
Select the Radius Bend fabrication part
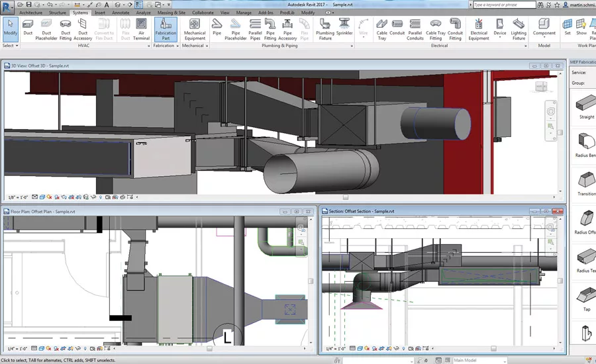pyautogui.click(x=586, y=145)
